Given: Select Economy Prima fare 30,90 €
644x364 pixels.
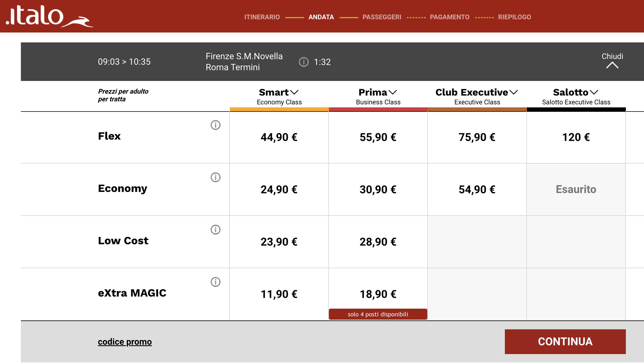Looking at the screenshot, I should tap(378, 189).
